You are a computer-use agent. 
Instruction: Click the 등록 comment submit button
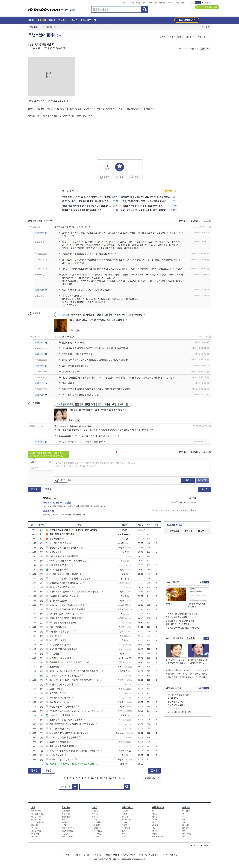point(188,480)
